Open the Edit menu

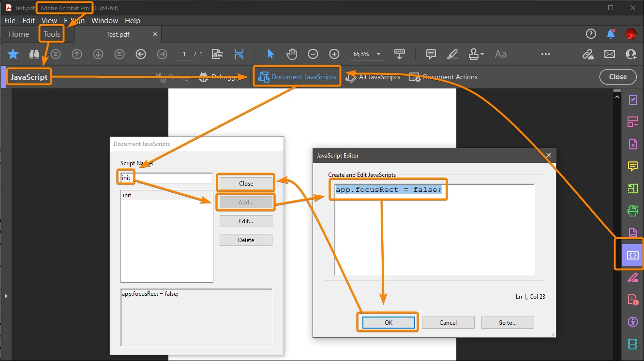[29, 21]
